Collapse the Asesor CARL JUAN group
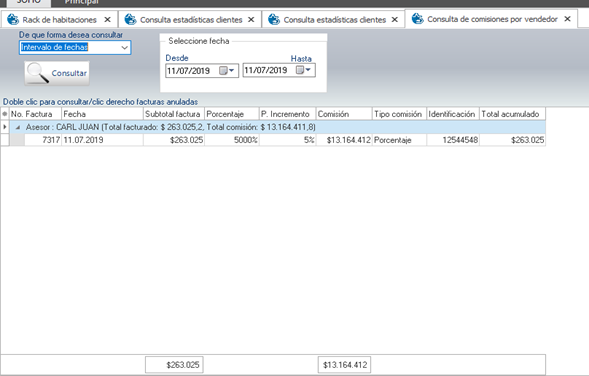The height and width of the screenshot is (376, 589). point(18,127)
